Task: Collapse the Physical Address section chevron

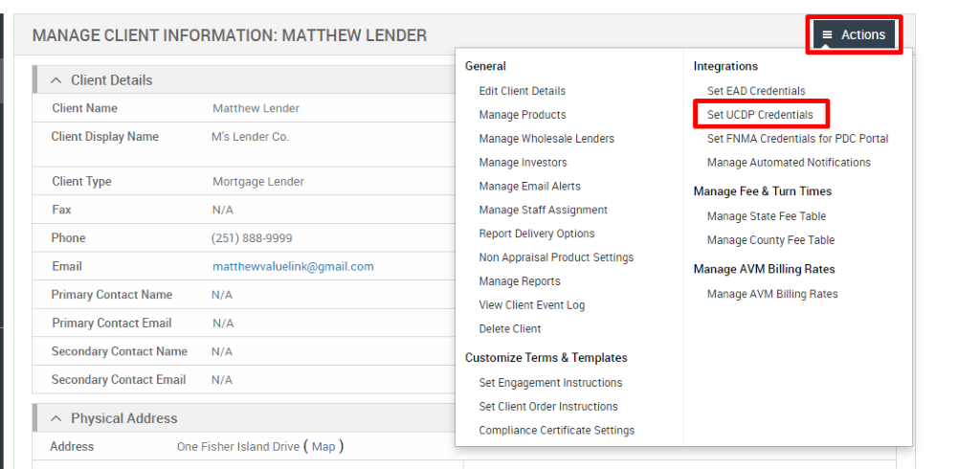Action: tap(56, 418)
